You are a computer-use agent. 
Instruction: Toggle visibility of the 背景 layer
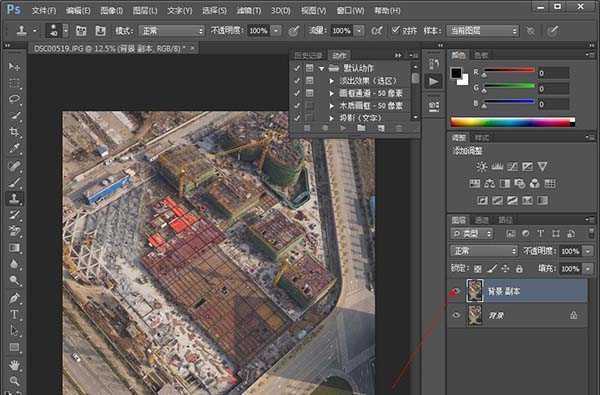coord(456,315)
